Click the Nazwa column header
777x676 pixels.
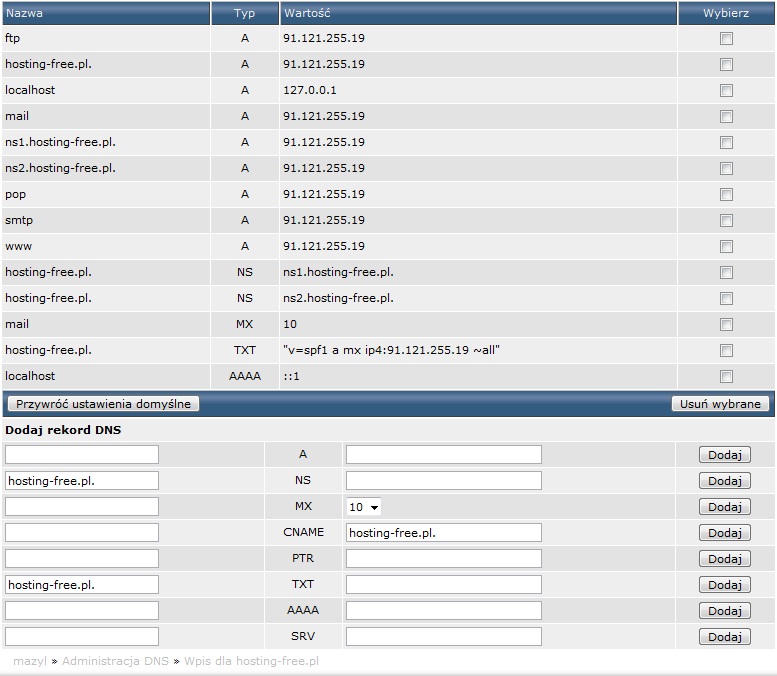[106, 13]
